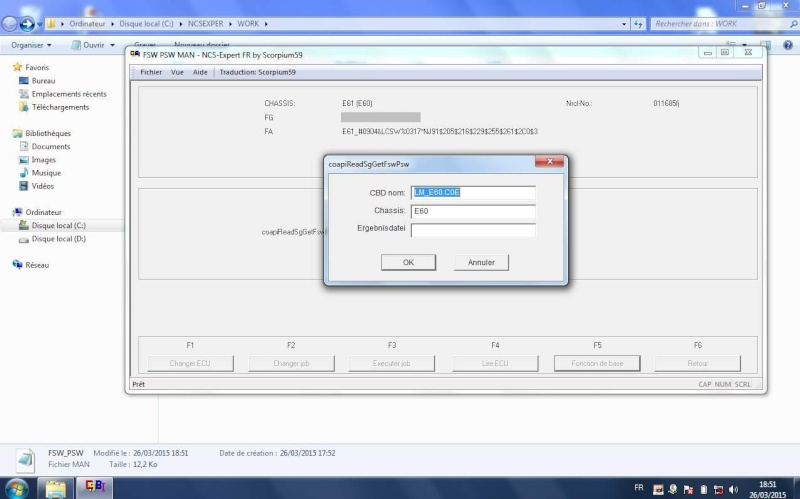Click Ouvrir in the Explorer toolbar
The height and width of the screenshot is (499, 800).
(x=88, y=45)
